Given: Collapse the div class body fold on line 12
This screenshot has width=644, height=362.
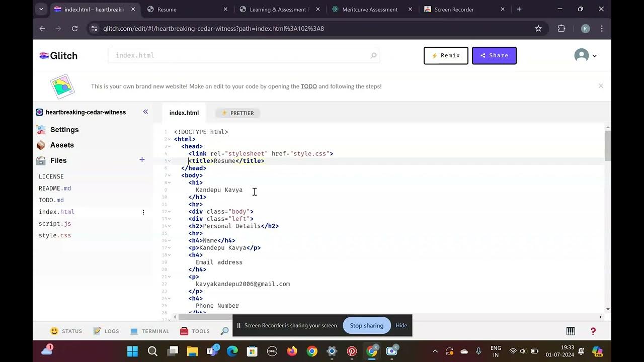Looking at the screenshot, I should 169,212.
